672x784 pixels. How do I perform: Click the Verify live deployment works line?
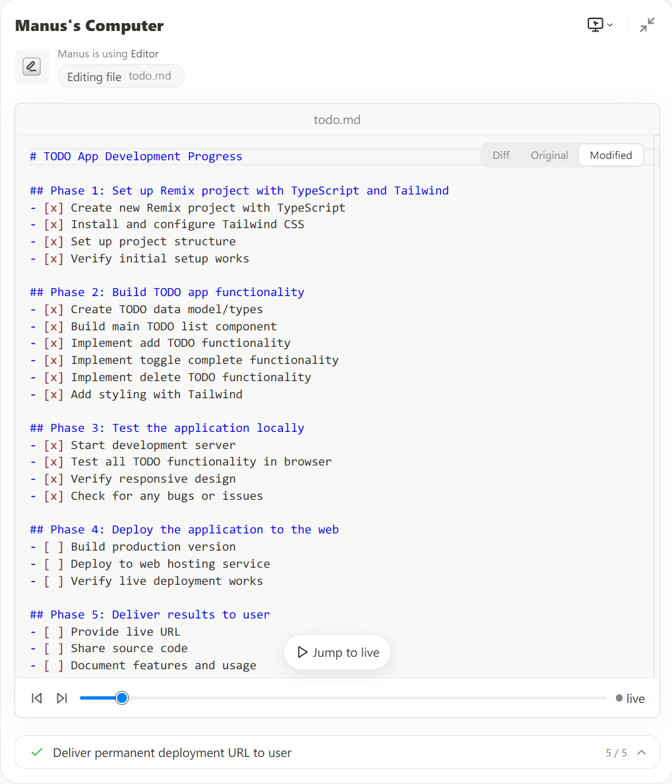(146, 581)
